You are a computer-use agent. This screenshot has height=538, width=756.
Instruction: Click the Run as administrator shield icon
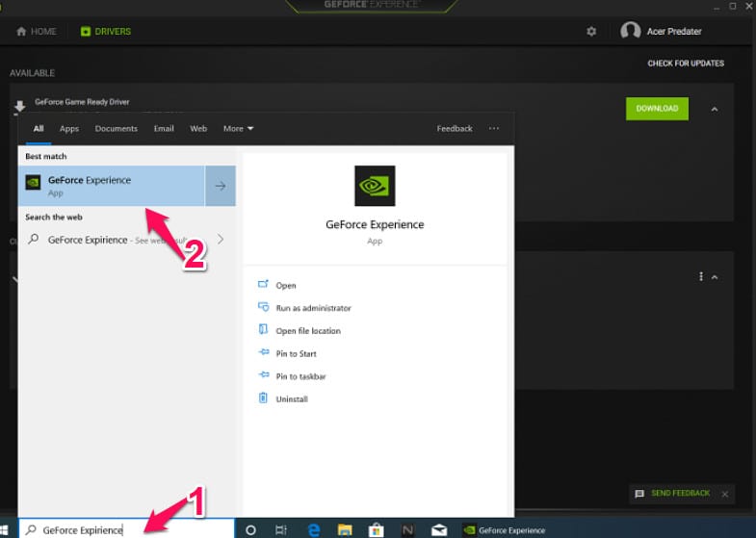pos(263,307)
